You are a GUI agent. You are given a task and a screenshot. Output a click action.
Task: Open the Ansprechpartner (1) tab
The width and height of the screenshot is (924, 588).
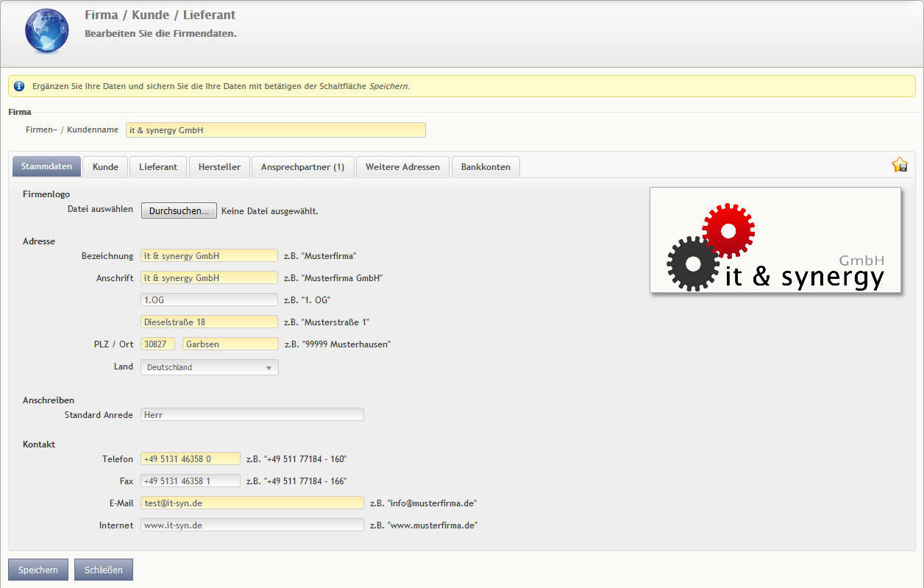(303, 167)
